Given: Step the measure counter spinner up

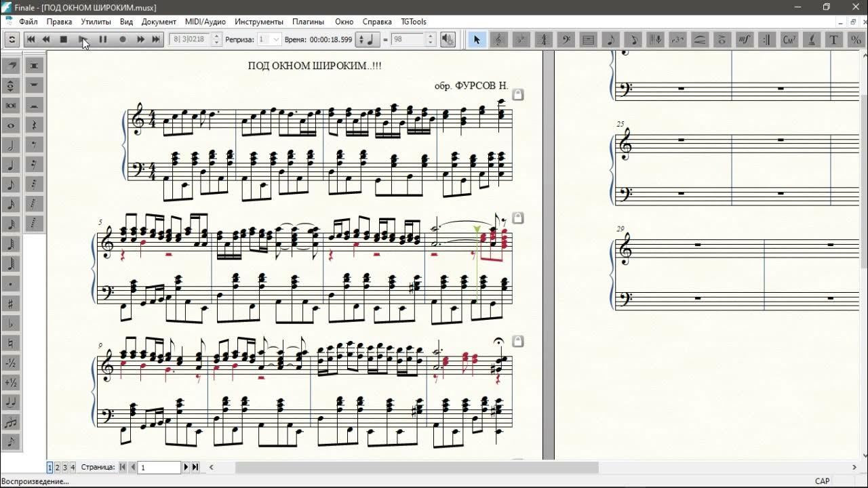Looking at the screenshot, I should [x=217, y=36].
